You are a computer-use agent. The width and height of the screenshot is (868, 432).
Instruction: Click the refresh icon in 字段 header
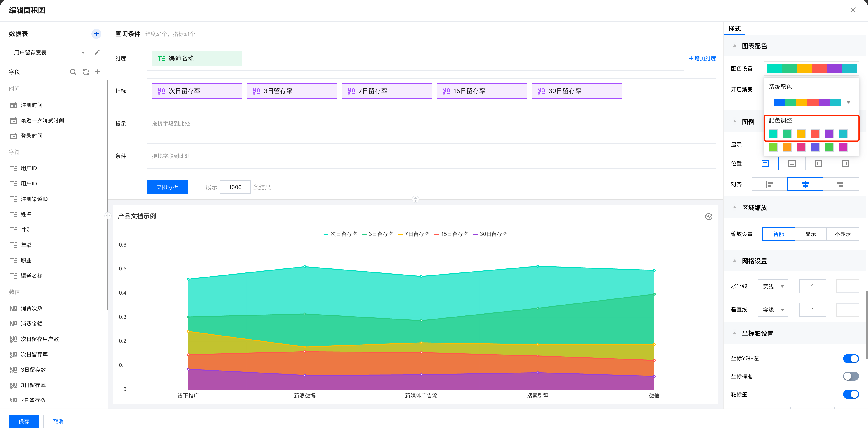point(86,72)
